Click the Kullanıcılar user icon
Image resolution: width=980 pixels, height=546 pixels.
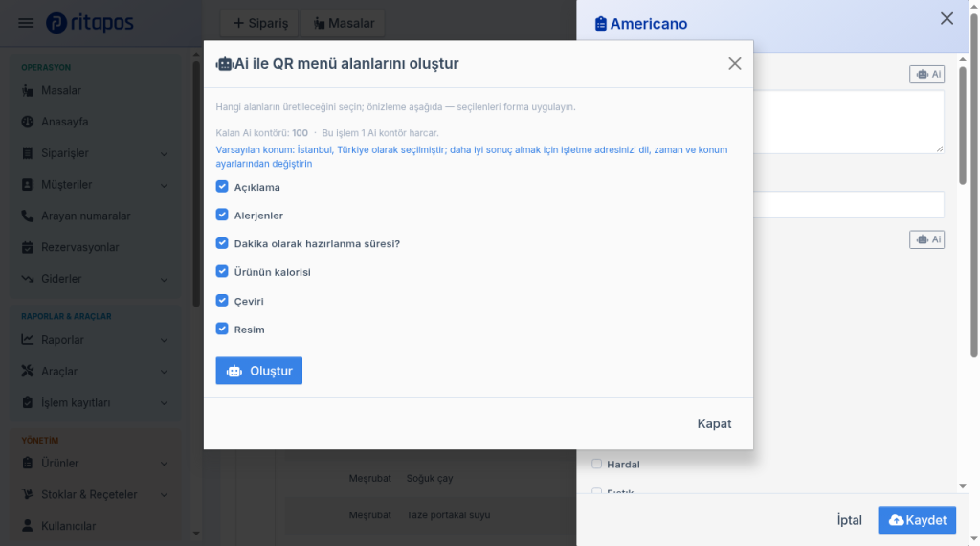tap(28, 526)
